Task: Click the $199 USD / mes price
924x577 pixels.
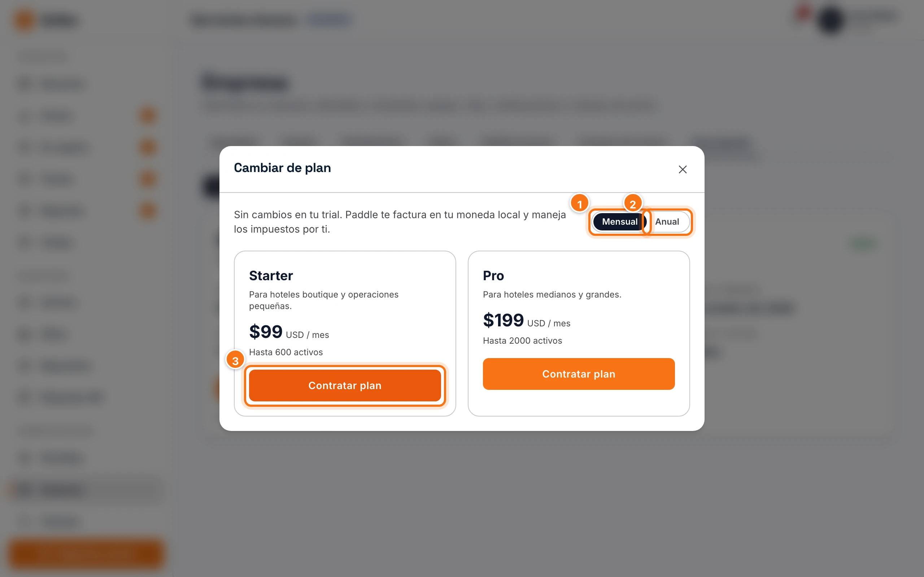Action: point(526,320)
